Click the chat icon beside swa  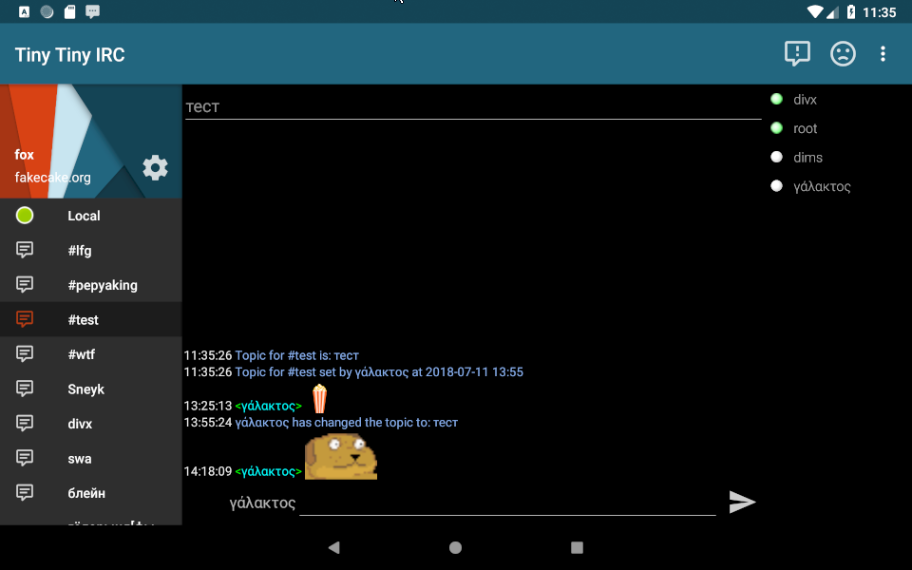(x=24, y=458)
